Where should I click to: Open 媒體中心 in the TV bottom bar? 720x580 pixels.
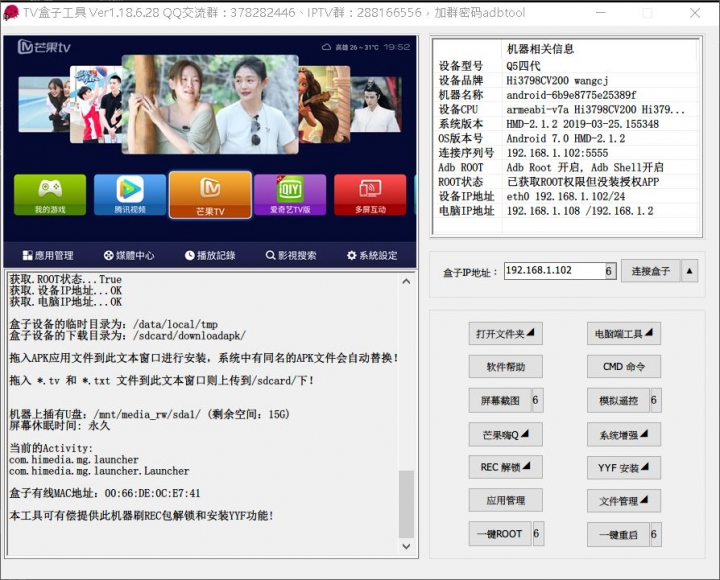click(x=129, y=255)
